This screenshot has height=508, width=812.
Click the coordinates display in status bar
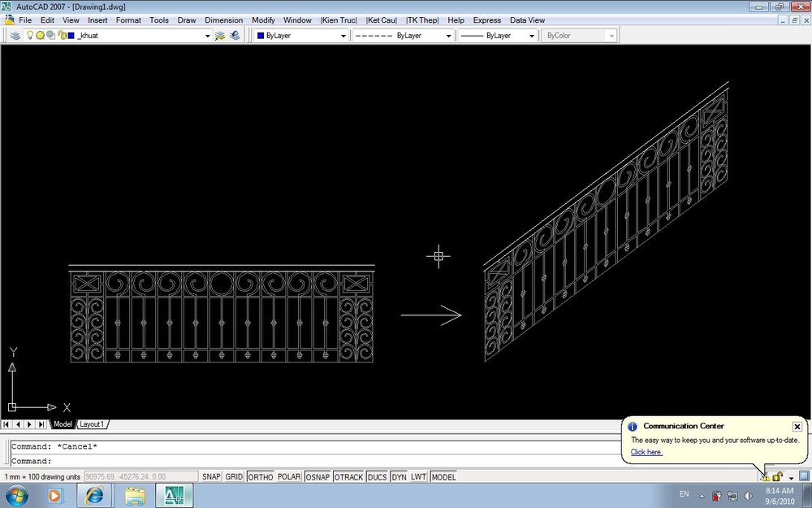tap(140, 477)
